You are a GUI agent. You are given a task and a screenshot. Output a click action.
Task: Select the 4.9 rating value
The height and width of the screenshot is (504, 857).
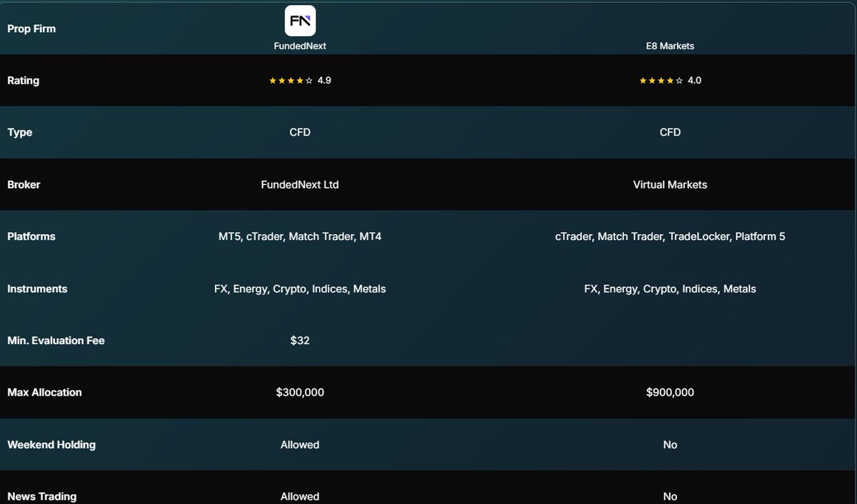point(324,81)
